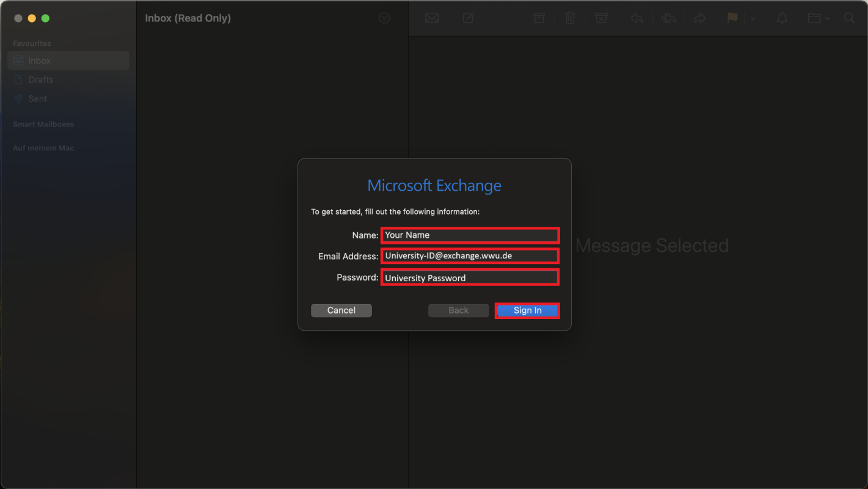868x489 pixels.
Task: Open a new message with compose icon
Action: tap(468, 18)
